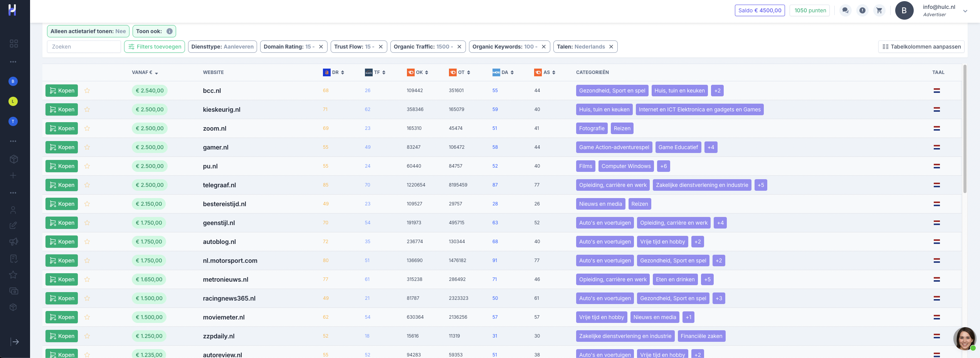This screenshot has width=980, height=358.
Task: Favorite moviemeter.nl with star
Action: (87, 317)
